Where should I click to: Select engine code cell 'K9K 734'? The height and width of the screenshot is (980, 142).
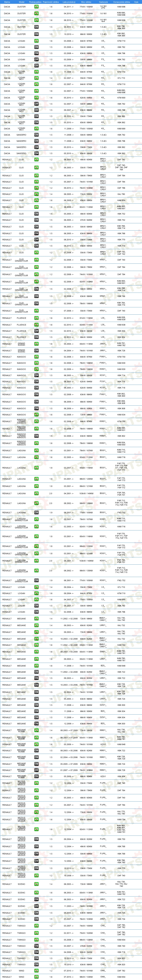coord(121,919)
